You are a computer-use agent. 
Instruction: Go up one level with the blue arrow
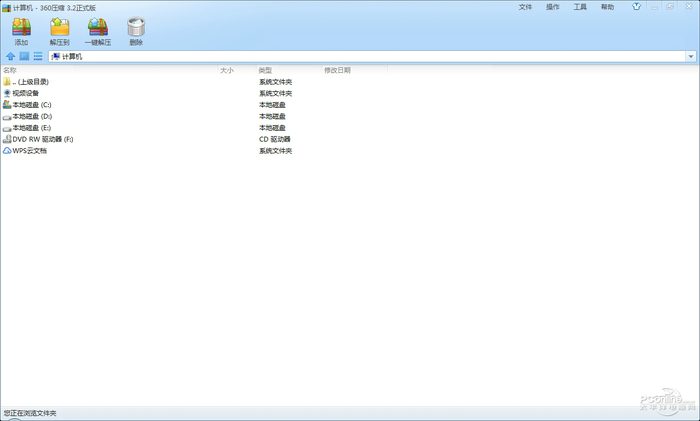[x=10, y=56]
